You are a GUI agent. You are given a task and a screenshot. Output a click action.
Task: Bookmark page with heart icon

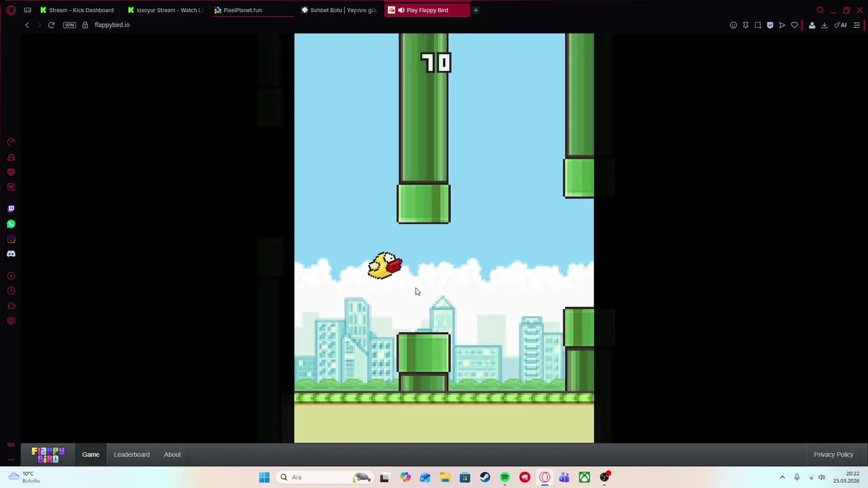coord(794,25)
